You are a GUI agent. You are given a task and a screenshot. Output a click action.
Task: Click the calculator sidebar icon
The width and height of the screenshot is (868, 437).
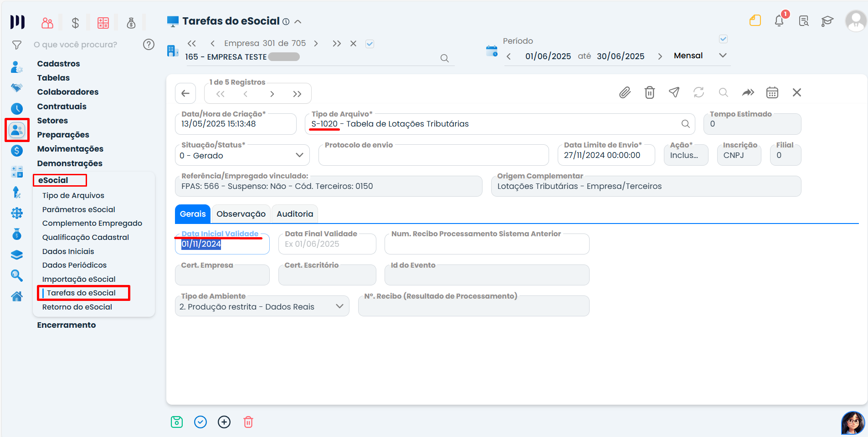click(x=17, y=172)
